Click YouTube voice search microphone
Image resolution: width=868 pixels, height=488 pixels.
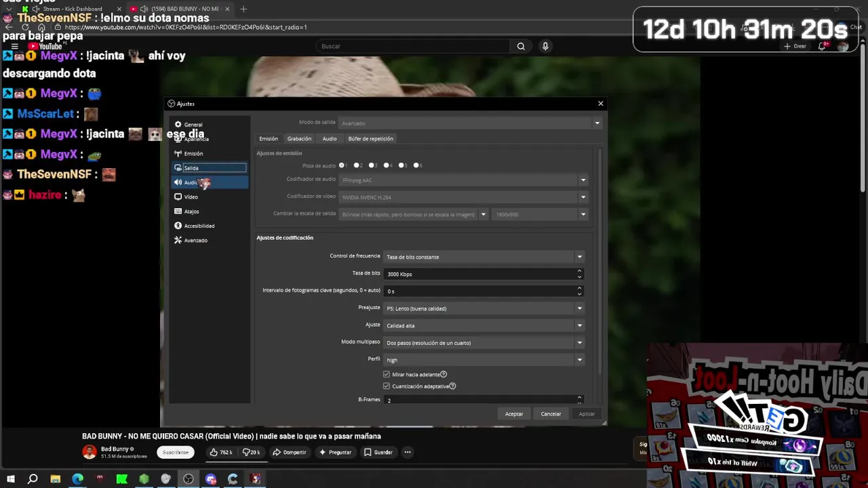(x=545, y=46)
